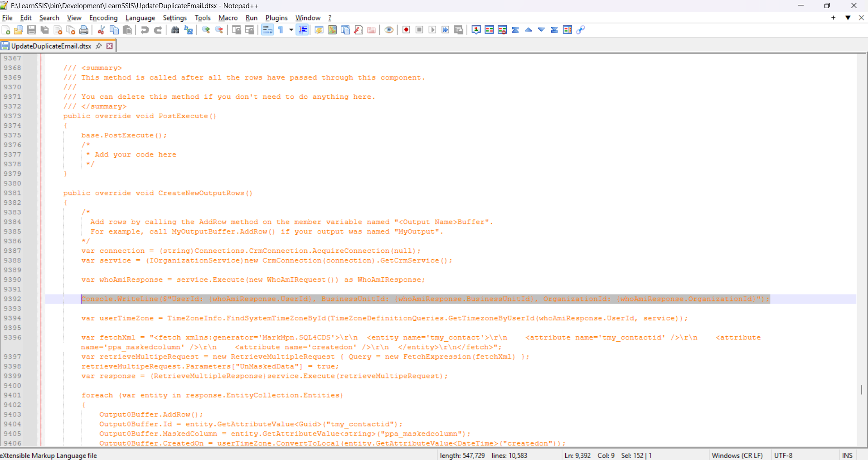Image resolution: width=868 pixels, height=460 pixels.
Task: Run macro multiple times fast-forward icon
Action: (446, 30)
